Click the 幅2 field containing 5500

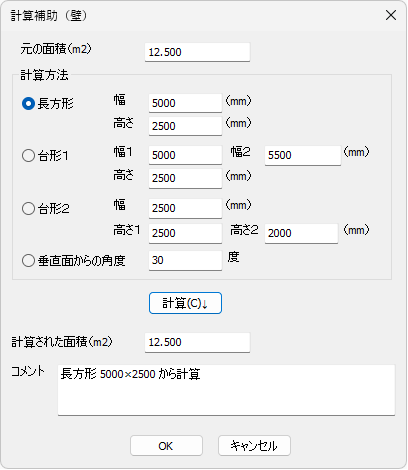pyautogui.click(x=303, y=155)
